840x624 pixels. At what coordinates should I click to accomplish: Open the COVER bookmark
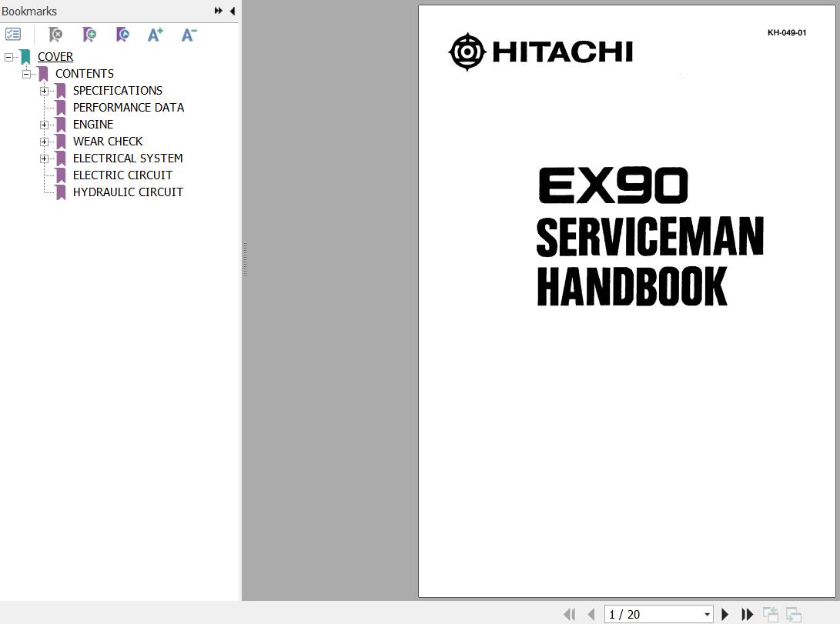point(55,57)
